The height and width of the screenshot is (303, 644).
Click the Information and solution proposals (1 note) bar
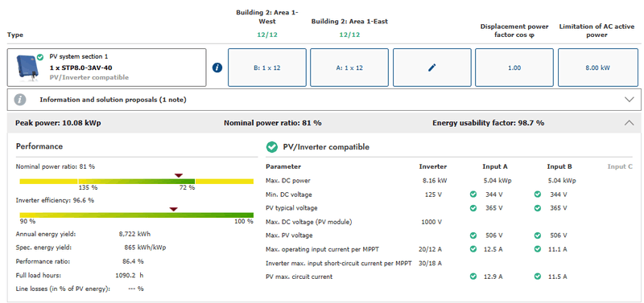(x=324, y=100)
